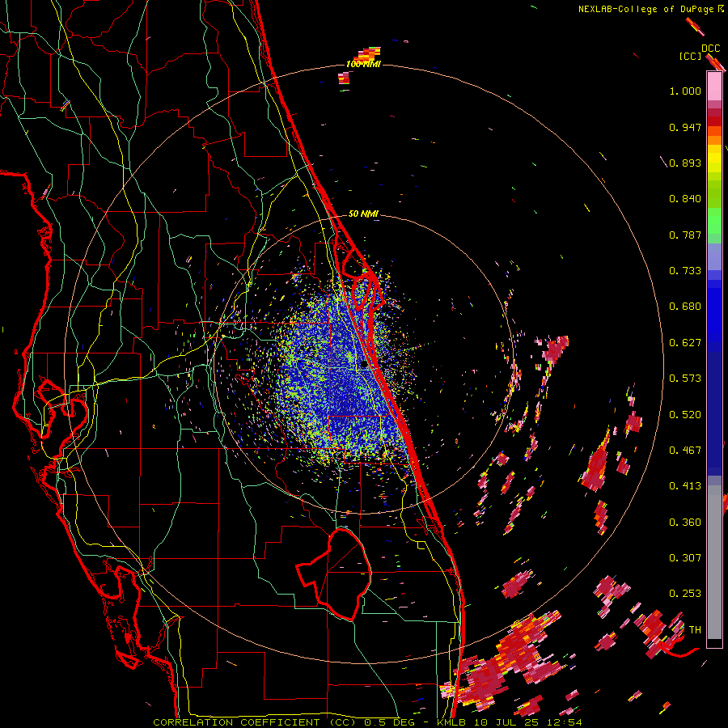Pick the light pink top color bar segment

pyautogui.click(x=714, y=86)
